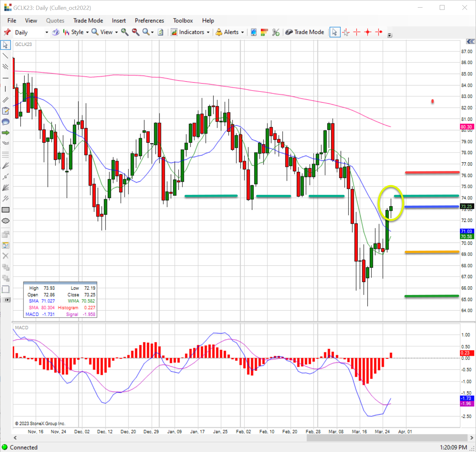476x452 pixels.
Task: Click the blue horizontal line near 73.25
Action: [431, 207]
